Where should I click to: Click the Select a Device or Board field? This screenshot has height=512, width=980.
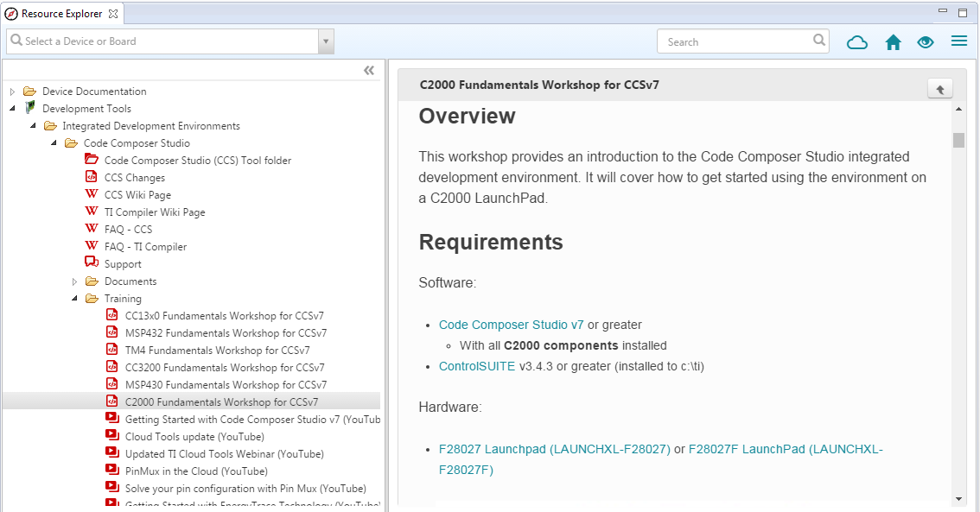click(x=162, y=41)
